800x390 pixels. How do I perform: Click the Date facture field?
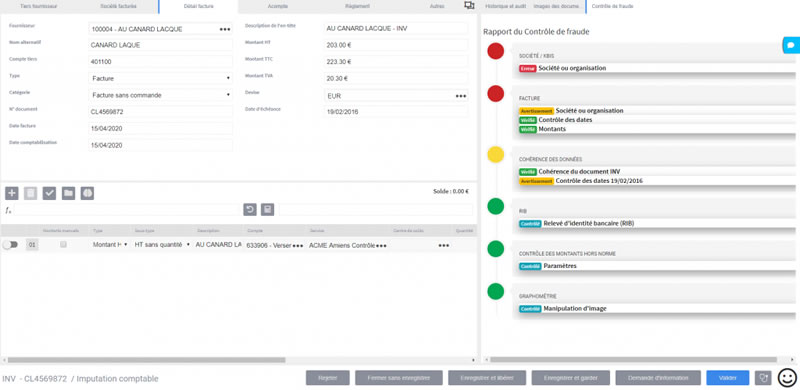coord(160,128)
